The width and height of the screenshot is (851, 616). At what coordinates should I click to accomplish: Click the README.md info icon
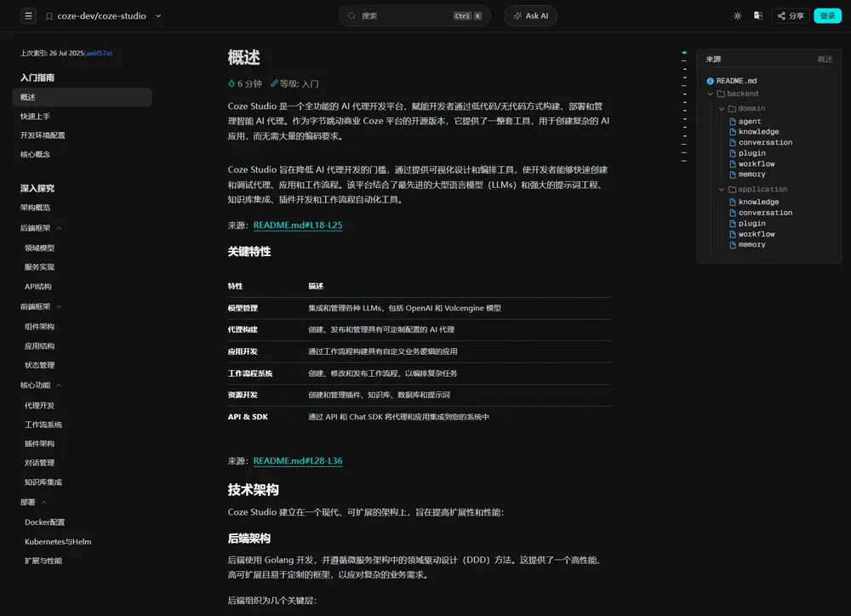(711, 81)
